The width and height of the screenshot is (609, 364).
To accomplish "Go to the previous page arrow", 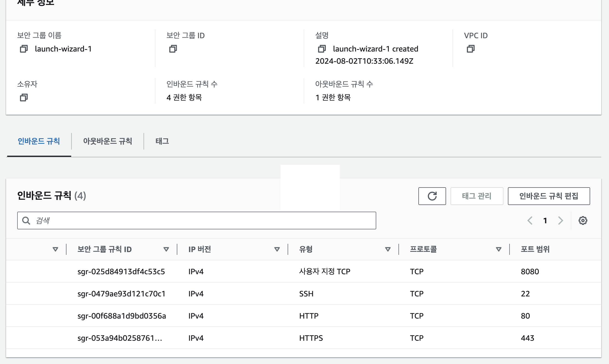I will [x=530, y=221].
